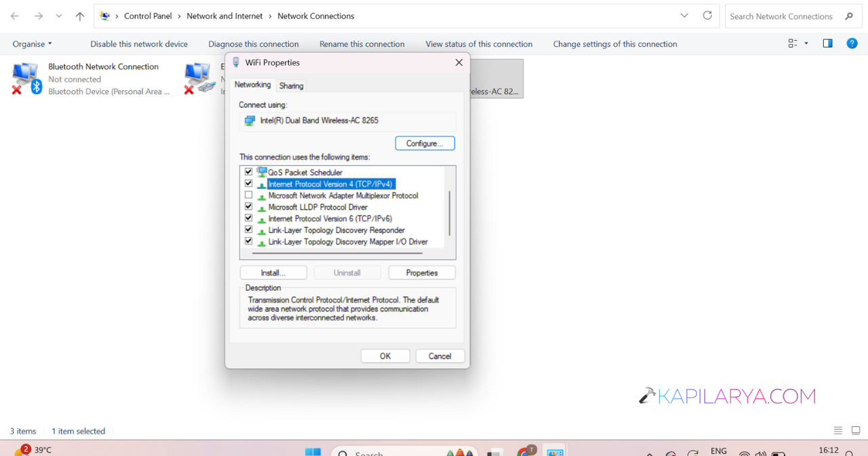
Task: Switch to large icons view at bottom right
Action: [x=856, y=431]
